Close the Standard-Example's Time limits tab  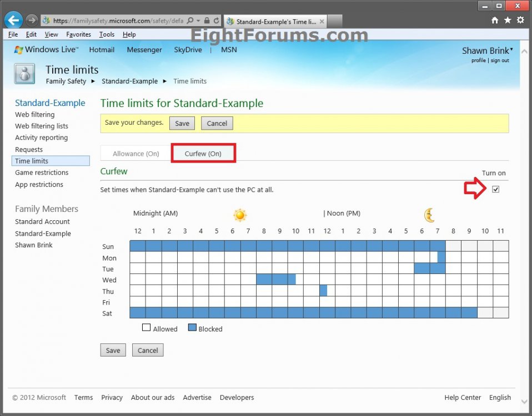tap(322, 22)
